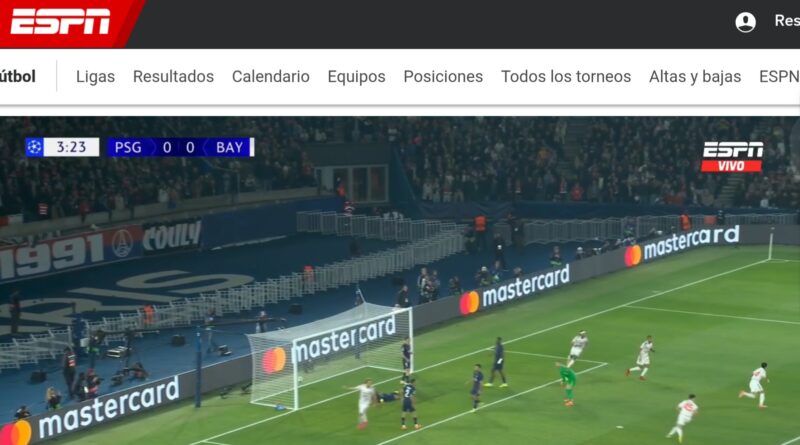Viewport: 800px width, 445px height.
Task: View the Posiciones standings
Action: tap(443, 77)
